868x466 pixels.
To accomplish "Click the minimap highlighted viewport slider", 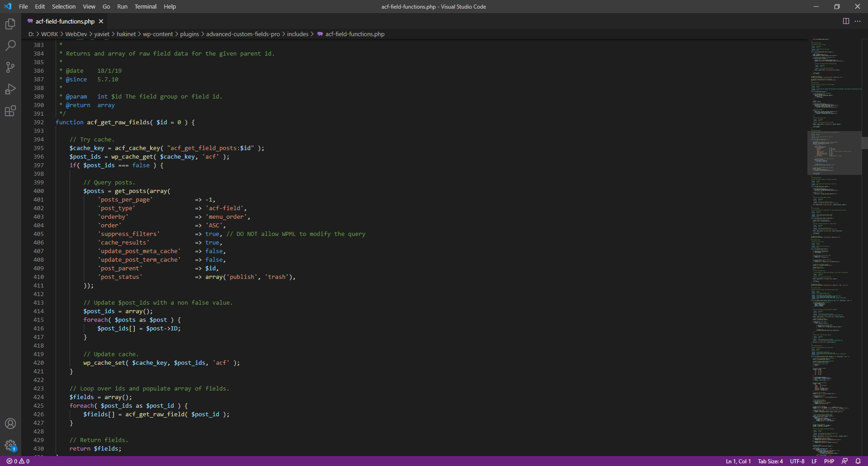I will pyautogui.click(x=835, y=153).
